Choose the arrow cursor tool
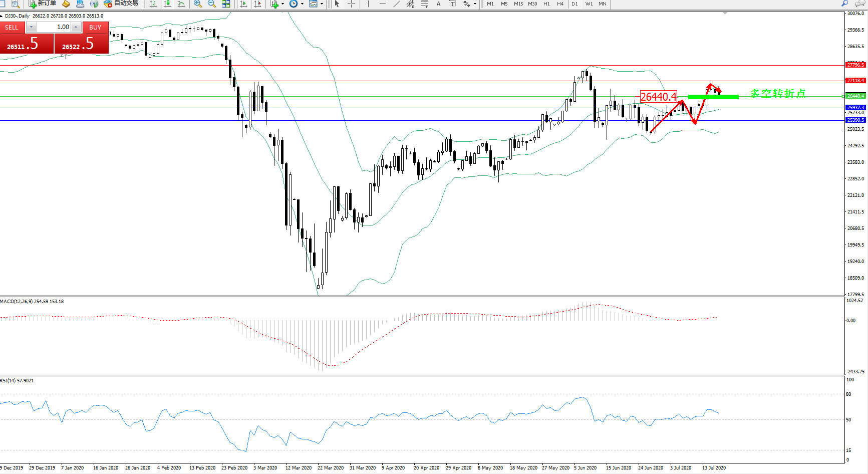The height and width of the screenshot is (474, 868). pos(337,4)
